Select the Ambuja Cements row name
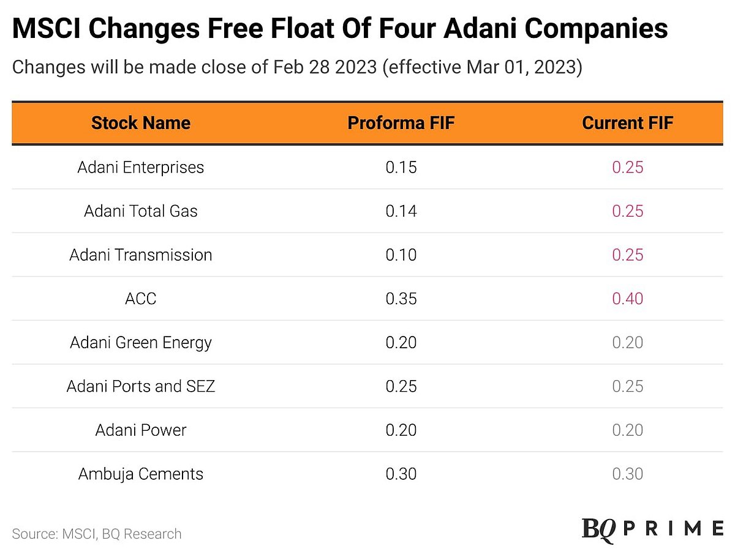The image size is (735, 560). point(140,474)
